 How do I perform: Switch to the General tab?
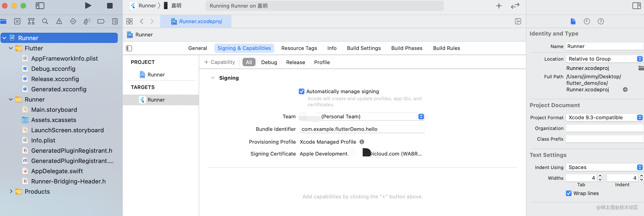198,48
